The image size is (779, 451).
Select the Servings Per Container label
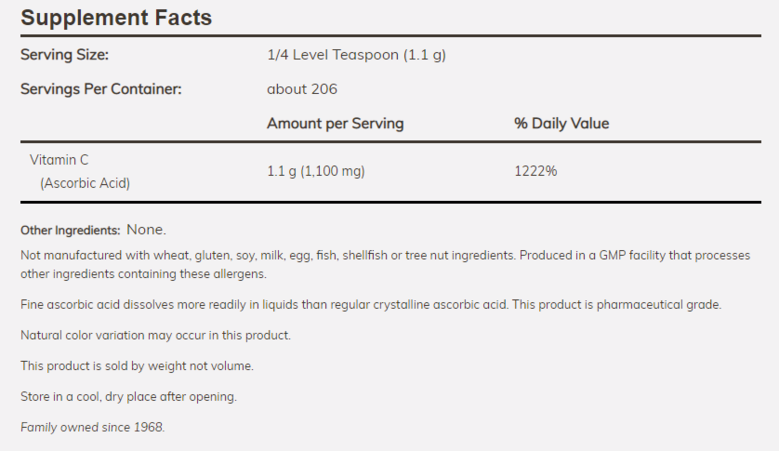point(101,89)
